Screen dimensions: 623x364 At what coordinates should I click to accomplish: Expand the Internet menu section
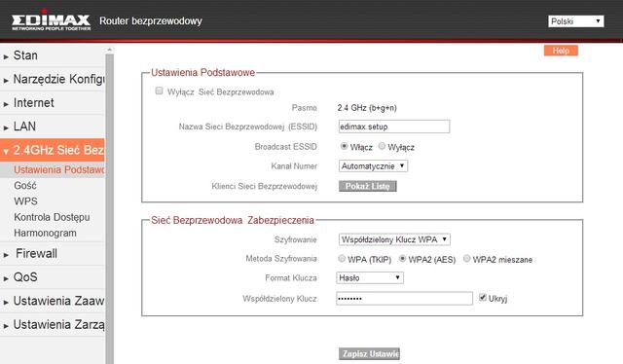pos(53,103)
